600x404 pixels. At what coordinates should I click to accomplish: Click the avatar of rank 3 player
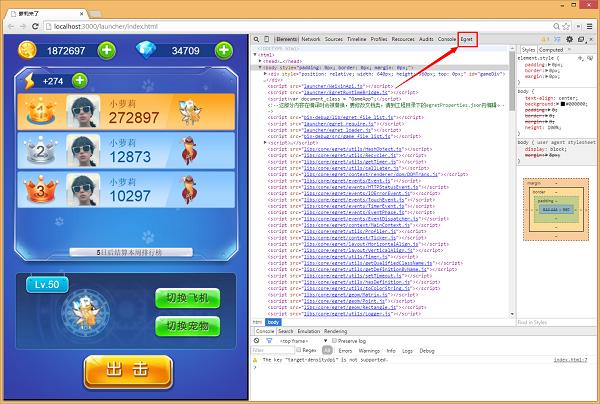tap(83, 189)
